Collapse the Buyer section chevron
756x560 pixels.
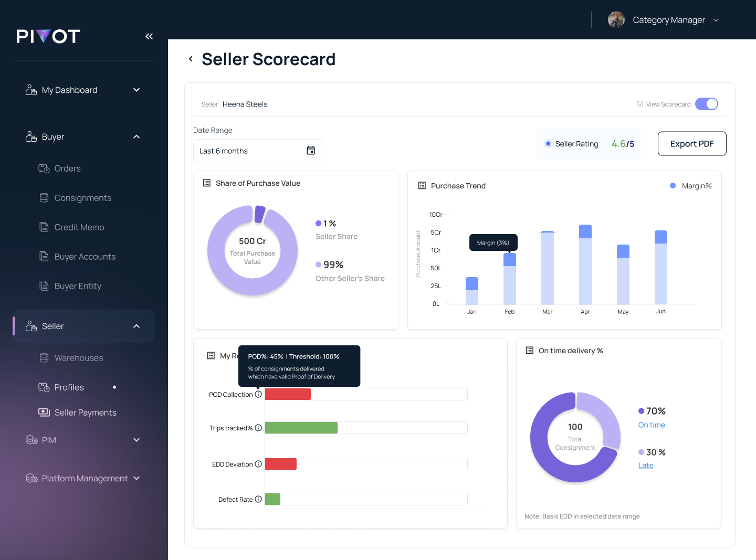[136, 136]
